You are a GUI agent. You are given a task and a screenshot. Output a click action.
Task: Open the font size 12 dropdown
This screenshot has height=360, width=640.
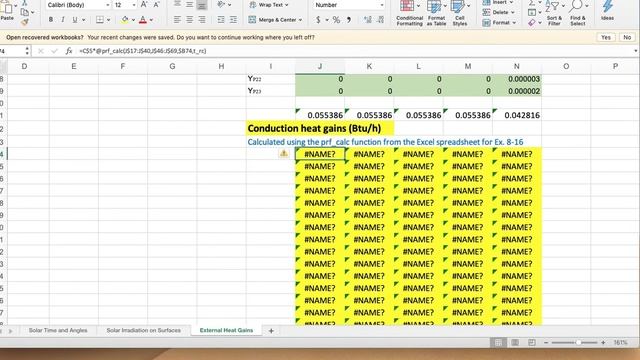point(134,5)
